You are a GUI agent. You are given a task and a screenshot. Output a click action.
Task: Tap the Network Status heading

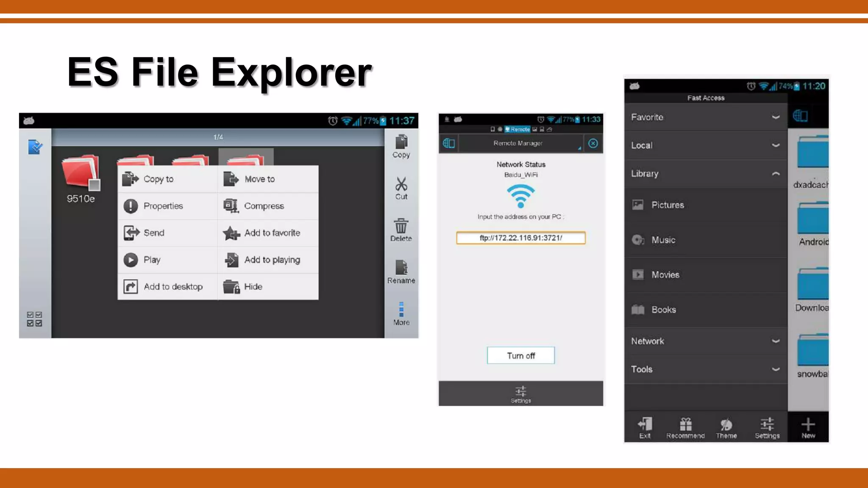[521, 164]
